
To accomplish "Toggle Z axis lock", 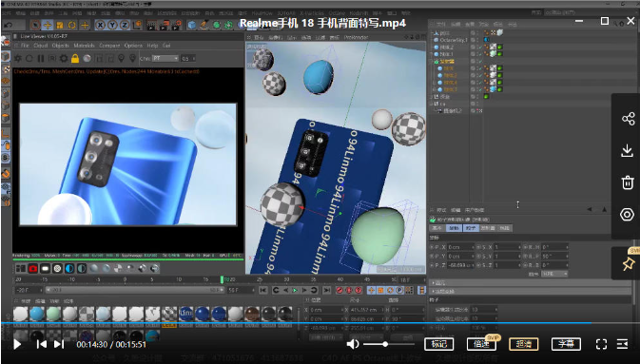I will [125, 26].
